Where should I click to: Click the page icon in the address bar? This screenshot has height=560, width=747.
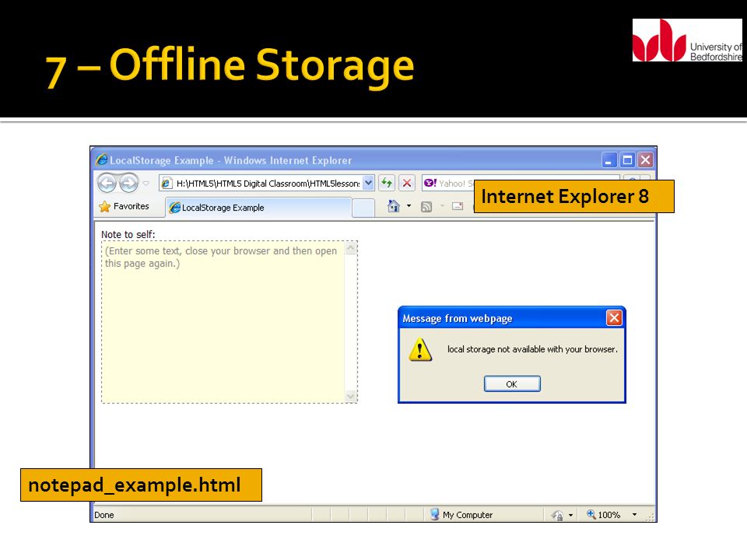coord(167,184)
